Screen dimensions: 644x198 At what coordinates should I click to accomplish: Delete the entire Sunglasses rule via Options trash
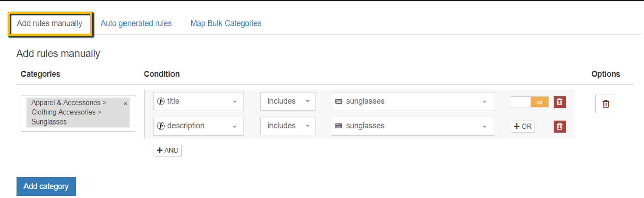coord(605,104)
